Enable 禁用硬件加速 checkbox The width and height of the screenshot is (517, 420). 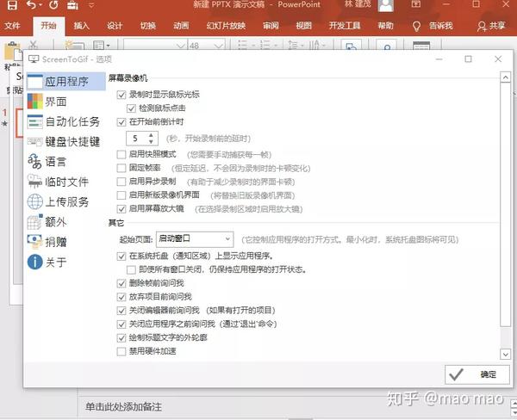click(121, 351)
